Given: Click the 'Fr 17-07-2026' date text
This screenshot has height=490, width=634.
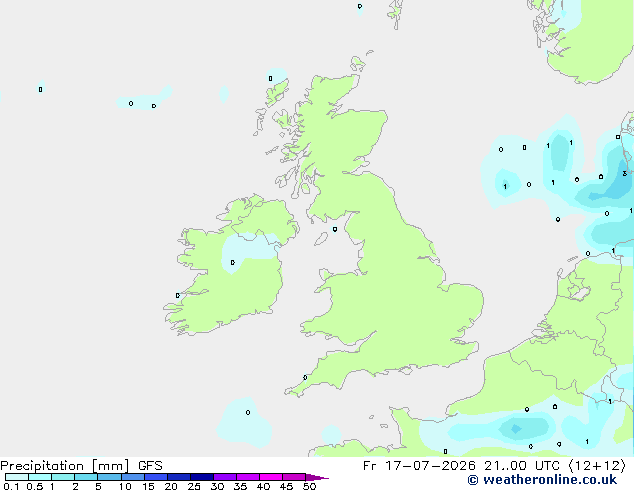Looking at the screenshot, I should tap(419, 466).
